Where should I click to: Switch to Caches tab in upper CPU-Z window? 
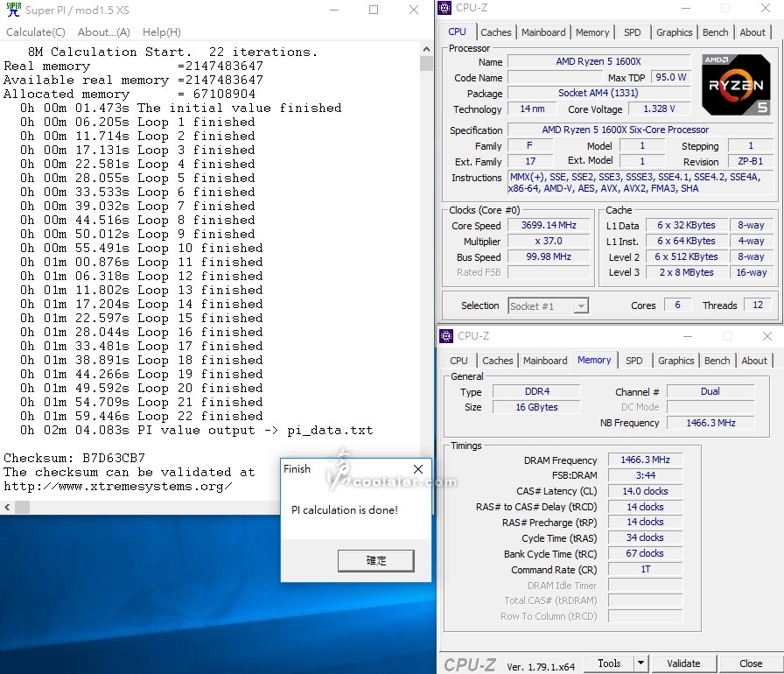click(496, 32)
